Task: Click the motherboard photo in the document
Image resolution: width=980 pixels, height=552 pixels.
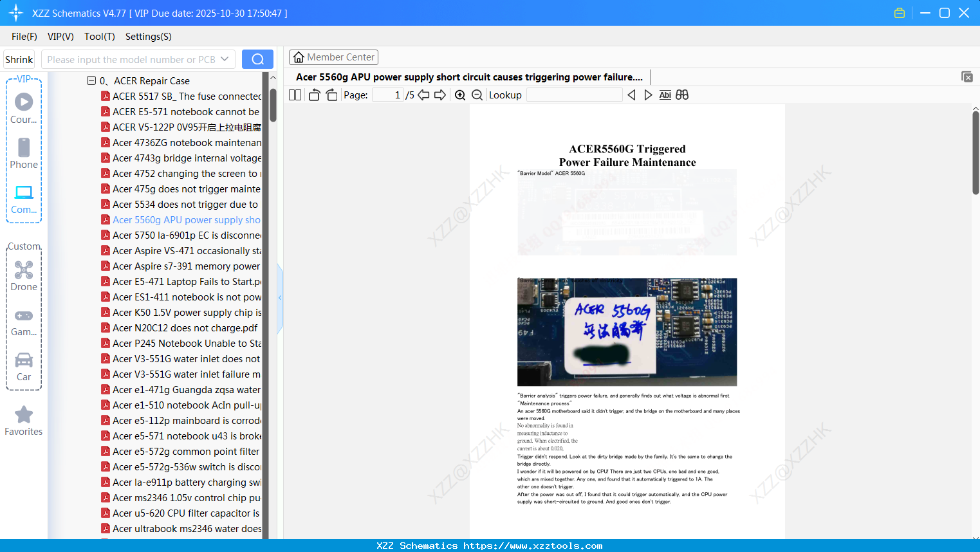Action: point(627,332)
